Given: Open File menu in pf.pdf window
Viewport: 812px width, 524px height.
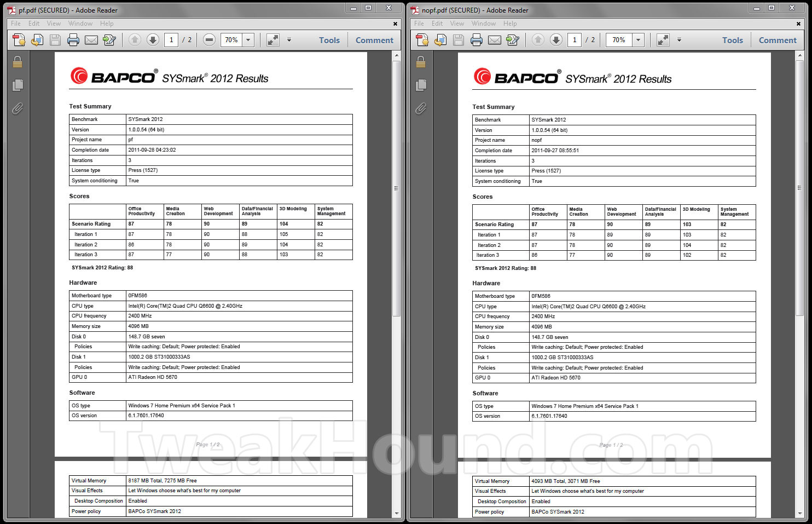Looking at the screenshot, I should (x=16, y=24).
